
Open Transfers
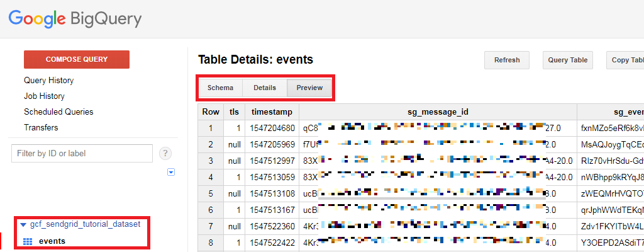click(41, 127)
